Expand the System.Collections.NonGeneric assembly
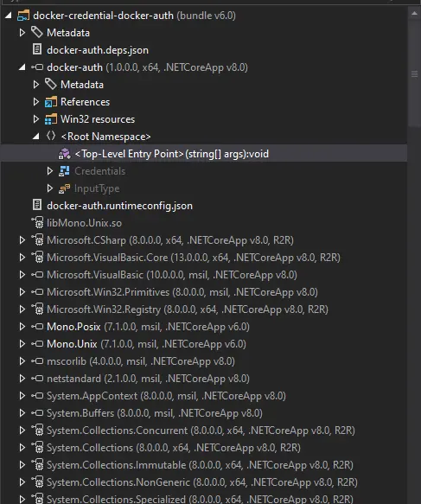The image size is (421, 504). click(x=22, y=482)
